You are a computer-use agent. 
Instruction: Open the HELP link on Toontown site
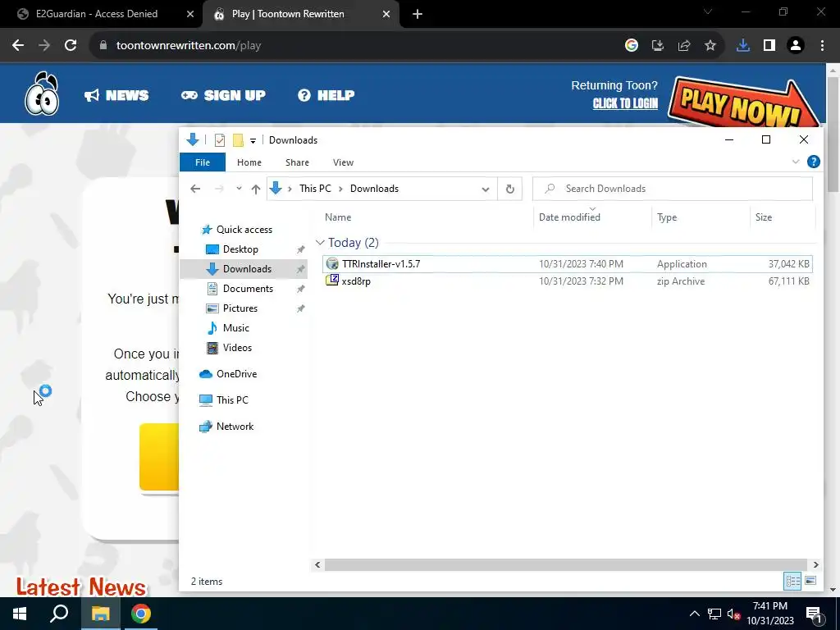coord(326,95)
